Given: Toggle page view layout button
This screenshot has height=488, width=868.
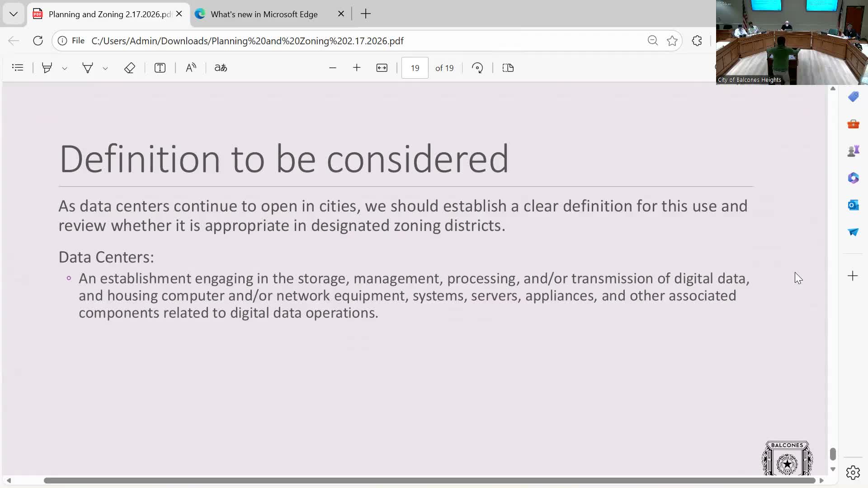Looking at the screenshot, I should click(x=508, y=68).
